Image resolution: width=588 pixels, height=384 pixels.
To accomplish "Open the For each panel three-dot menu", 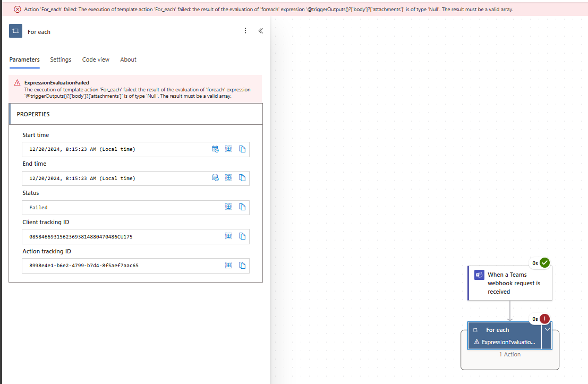I will [x=245, y=31].
